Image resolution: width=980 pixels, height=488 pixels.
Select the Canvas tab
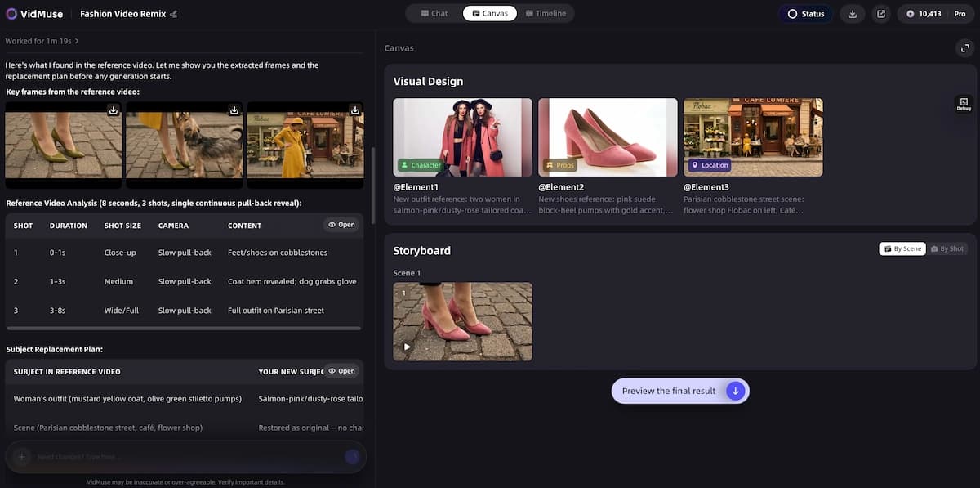(x=490, y=13)
